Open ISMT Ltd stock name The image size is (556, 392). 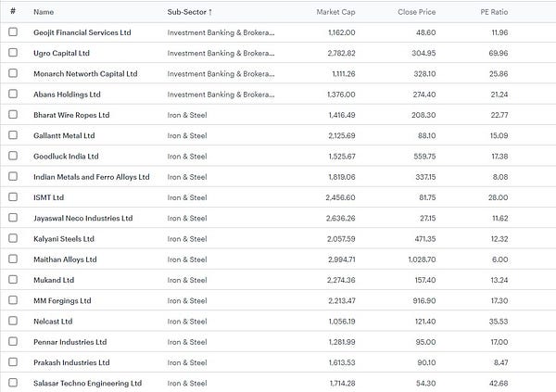click(48, 197)
